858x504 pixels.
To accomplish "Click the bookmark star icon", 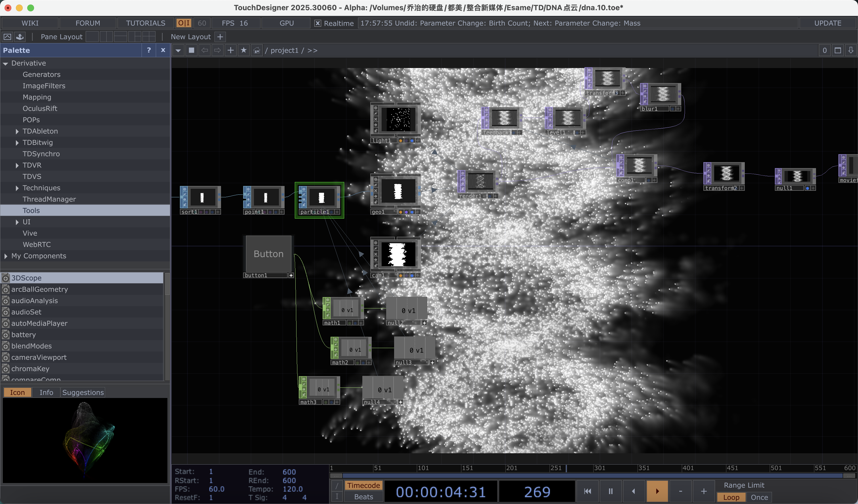I will [x=244, y=50].
